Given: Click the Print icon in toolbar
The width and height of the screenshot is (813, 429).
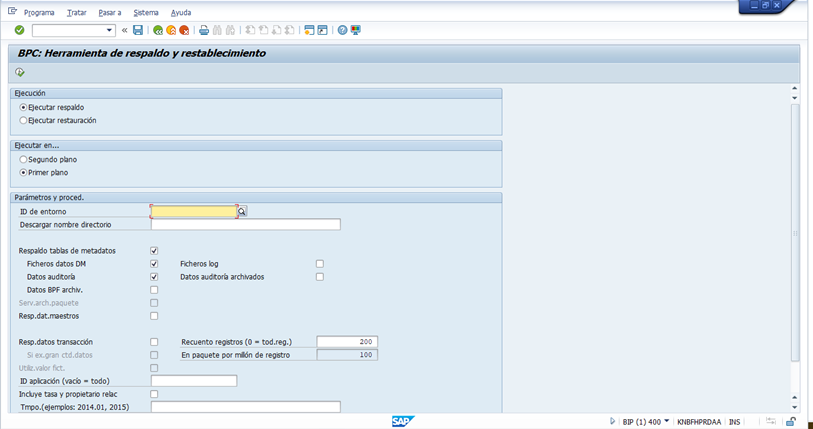Looking at the screenshot, I should click(204, 30).
